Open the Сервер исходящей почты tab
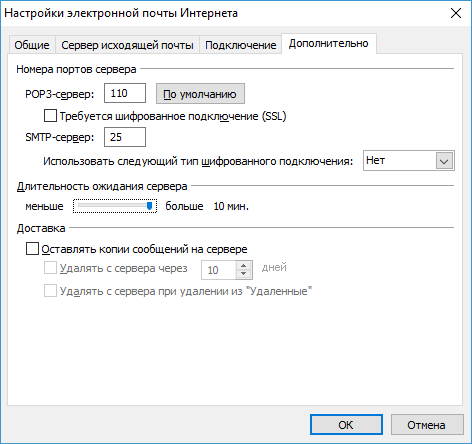This screenshot has width=472, height=444. (x=127, y=45)
